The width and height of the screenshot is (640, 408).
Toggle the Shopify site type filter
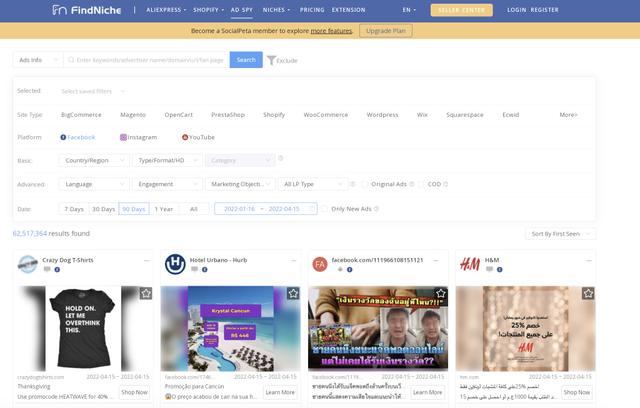coord(274,115)
